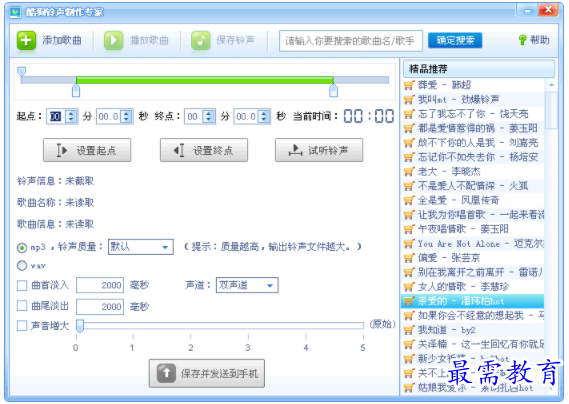569x404 pixels.
Task: Select song 偏爱 - 张芸京
Action: tap(473, 258)
